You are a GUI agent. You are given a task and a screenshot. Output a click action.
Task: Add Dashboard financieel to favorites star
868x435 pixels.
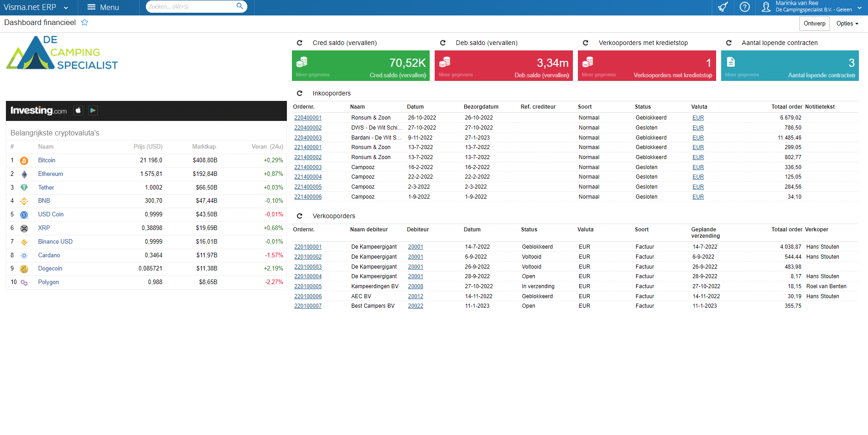point(85,23)
